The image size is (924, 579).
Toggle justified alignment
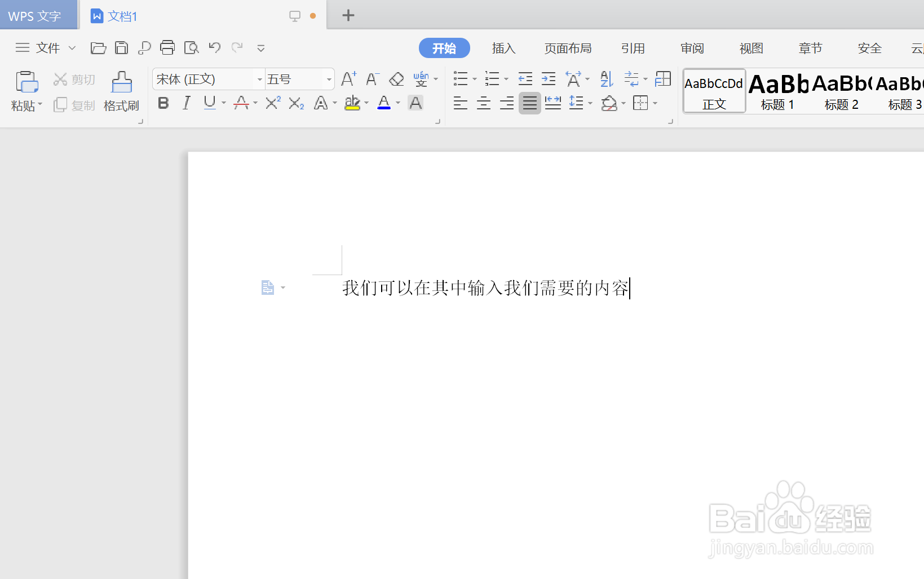pyautogui.click(x=529, y=103)
